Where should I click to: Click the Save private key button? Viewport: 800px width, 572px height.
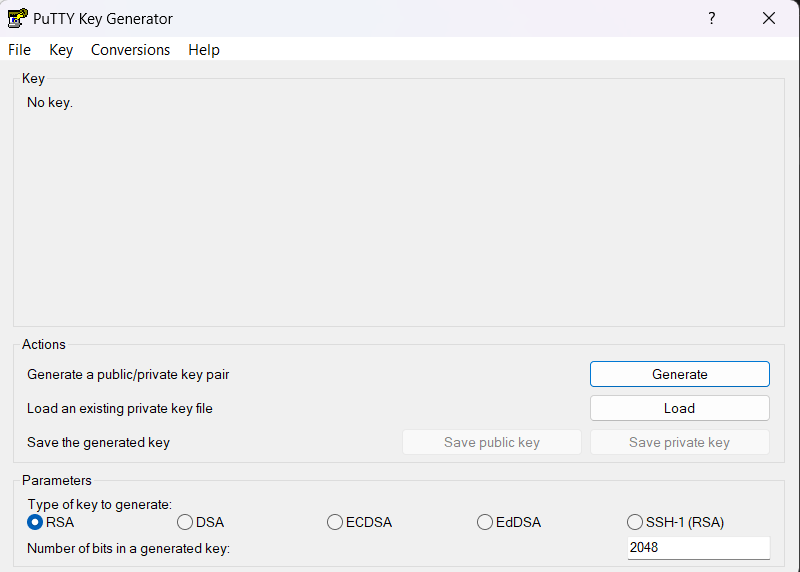680,442
